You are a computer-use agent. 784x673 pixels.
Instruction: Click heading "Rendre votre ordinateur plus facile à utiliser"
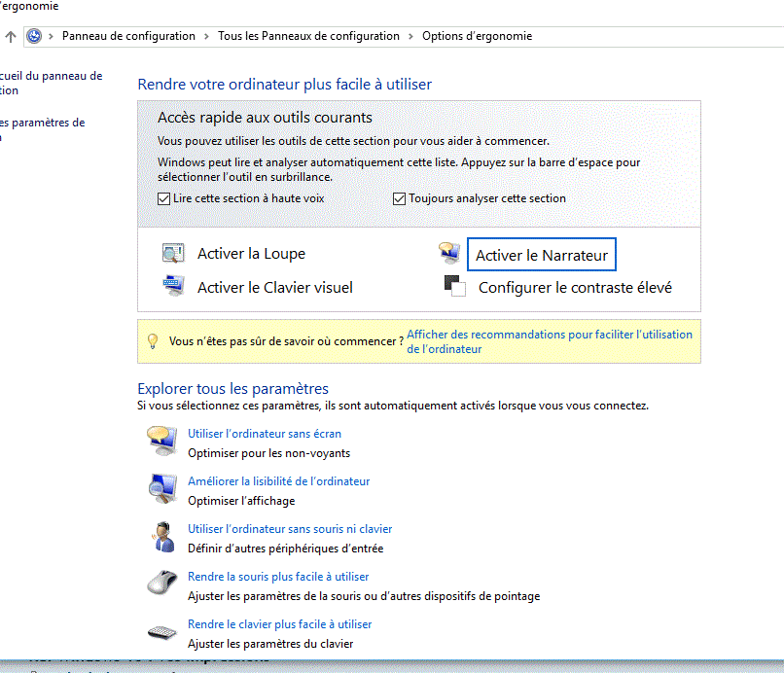point(284,85)
